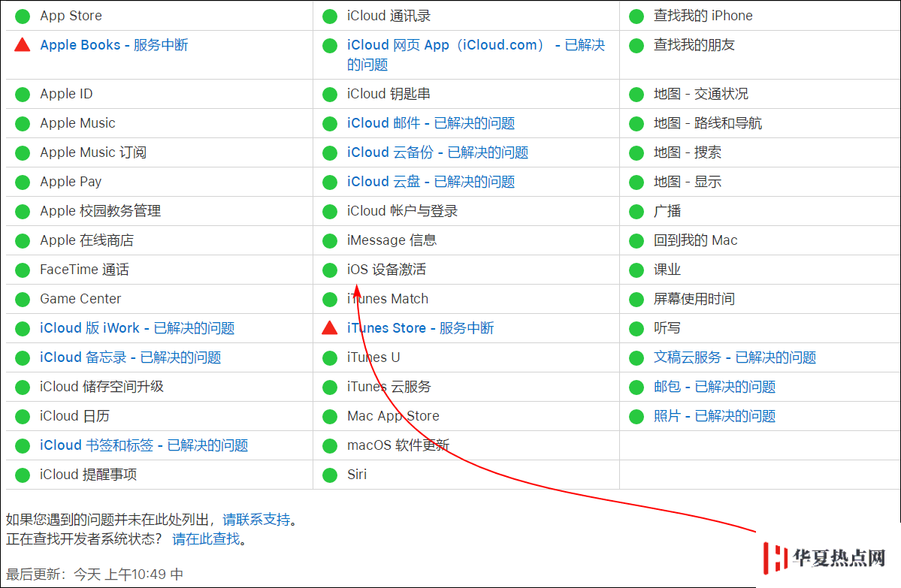Click green status dot beside Apple ID
Image resolution: width=901 pixels, height=588 pixels.
click(x=23, y=94)
